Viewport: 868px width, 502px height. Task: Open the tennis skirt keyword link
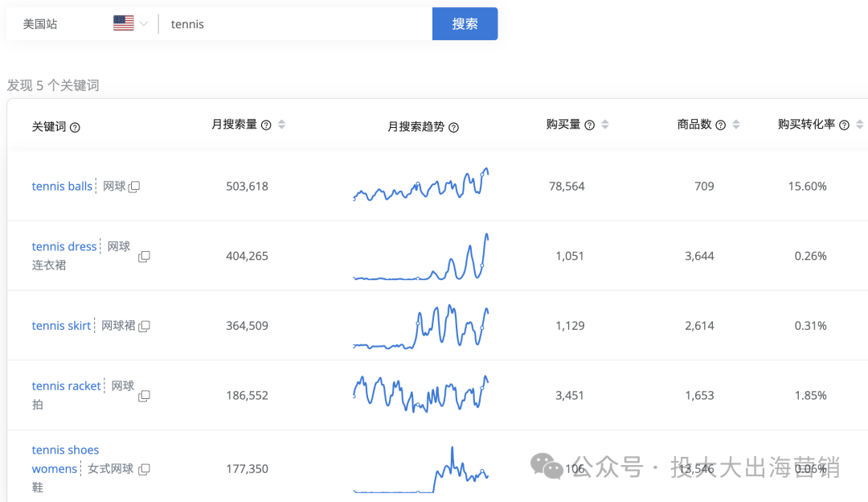tap(61, 326)
